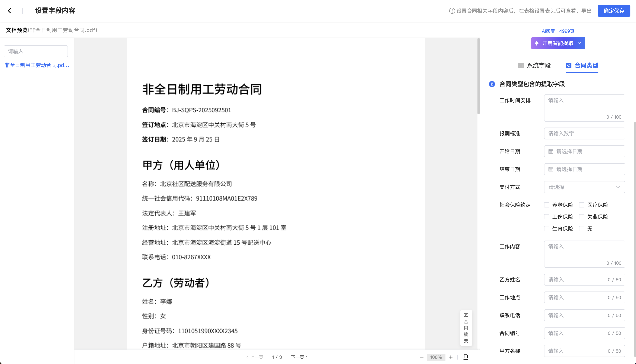Click the info icon beside the hint text
This screenshot has width=636, height=364.
click(x=452, y=11)
